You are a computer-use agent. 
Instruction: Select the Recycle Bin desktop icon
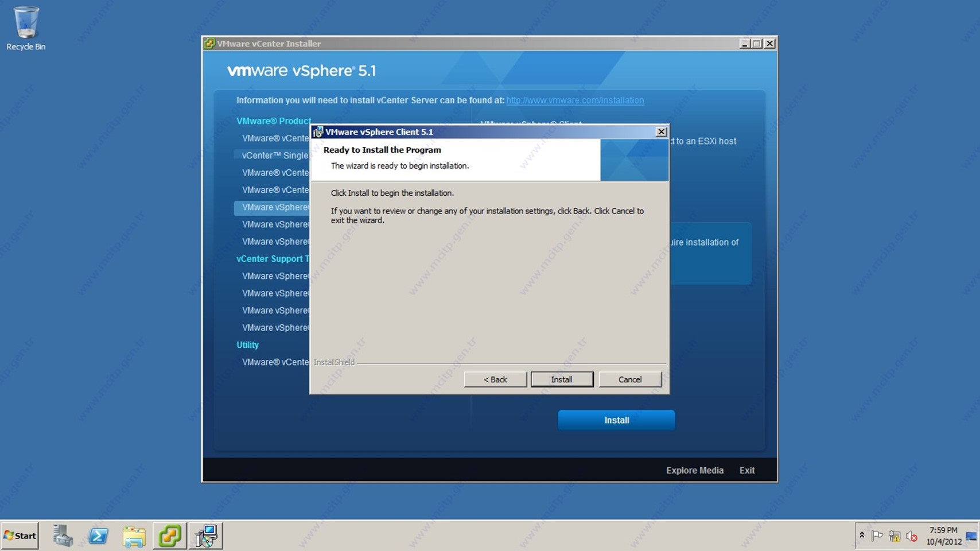tap(26, 29)
